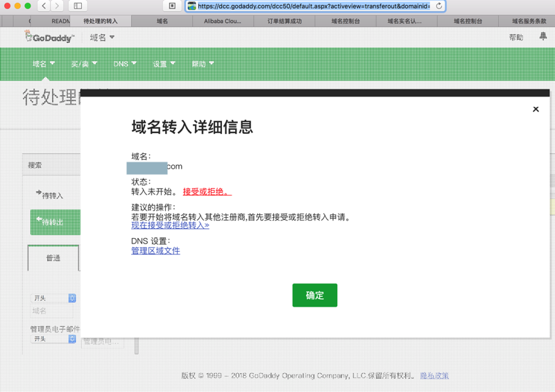Click the Safari back arrow button
Viewport: 555px width, 392px height.
pos(44,6)
